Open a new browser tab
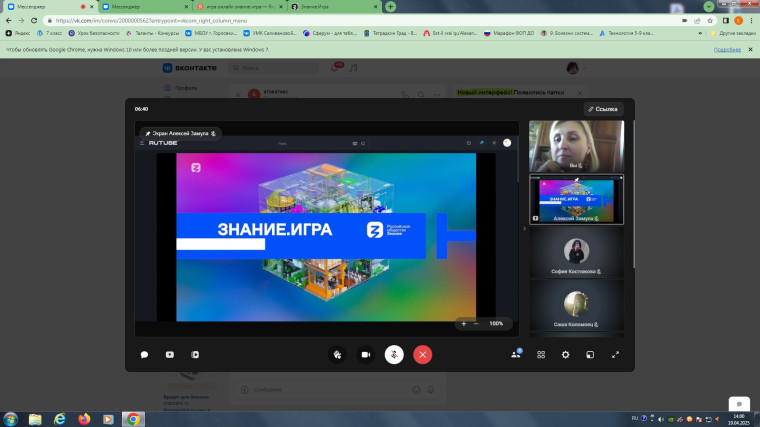Image resolution: width=760 pixels, height=427 pixels. [x=390, y=6]
